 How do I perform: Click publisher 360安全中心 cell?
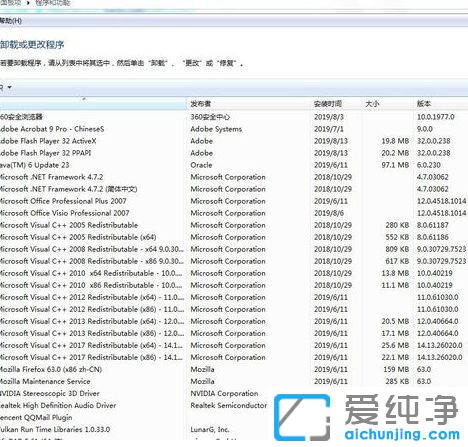pyautogui.click(x=210, y=117)
